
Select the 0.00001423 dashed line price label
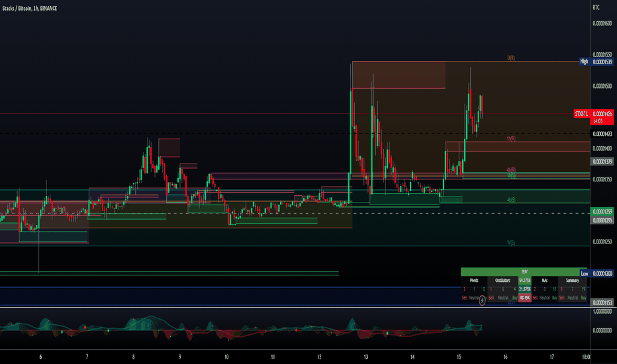pyautogui.click(x=602, y=134)
